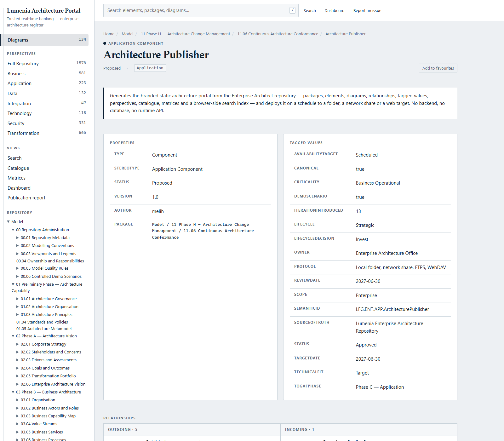
Task: Open 11 Phase H breadcrumb link
Action: pyautogui.click(x=185, y=34)
